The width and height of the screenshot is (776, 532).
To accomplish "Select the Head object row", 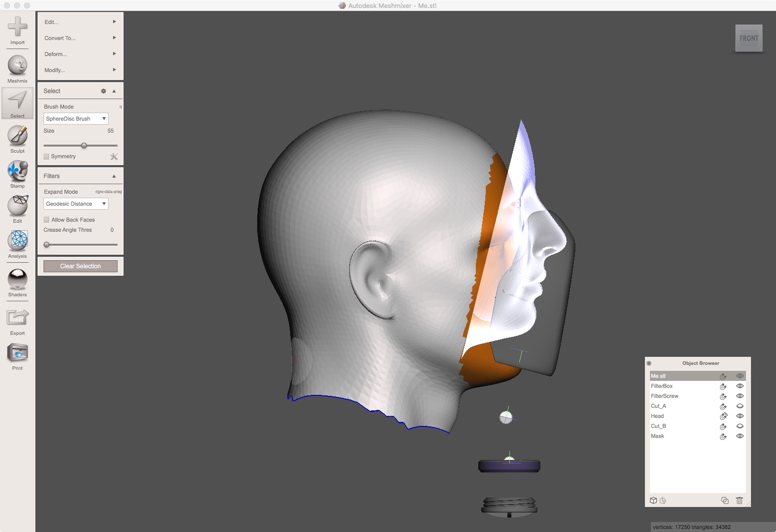I will pyautogui.click(x=697, y=416).
